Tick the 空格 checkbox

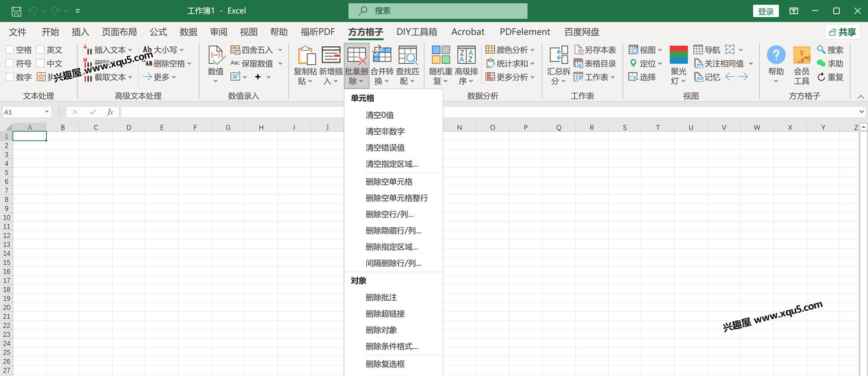pyautogui.click(x=9, y=50)
